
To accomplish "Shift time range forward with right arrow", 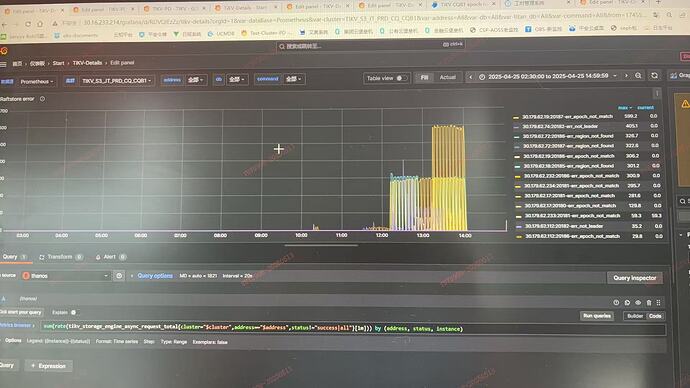I will 626,76.
